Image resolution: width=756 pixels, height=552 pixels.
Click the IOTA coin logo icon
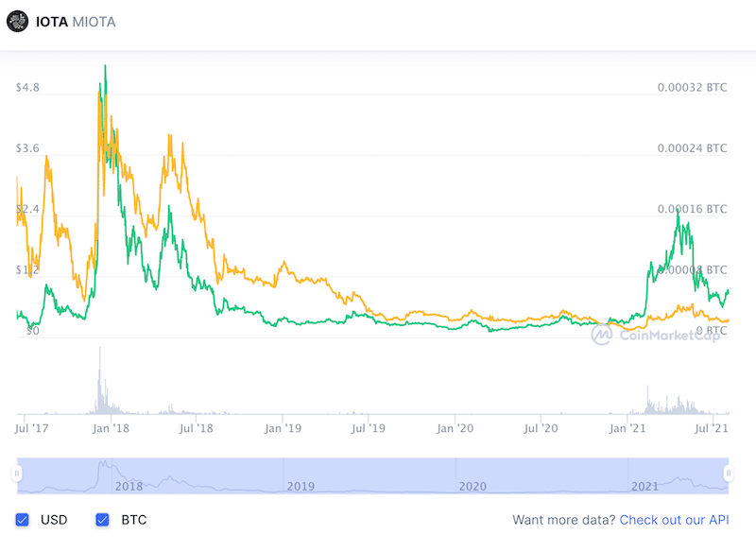pyautogui.click(x=17, y=21)
